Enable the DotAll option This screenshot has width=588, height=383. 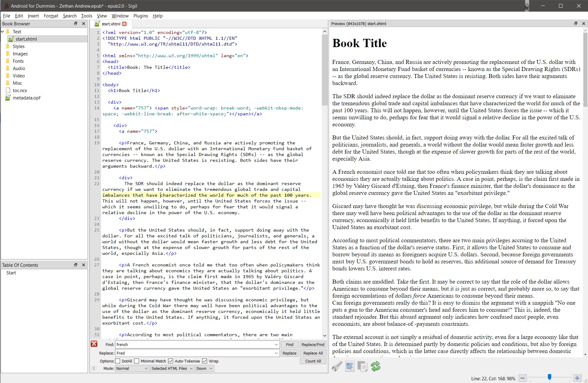[118, 361]
